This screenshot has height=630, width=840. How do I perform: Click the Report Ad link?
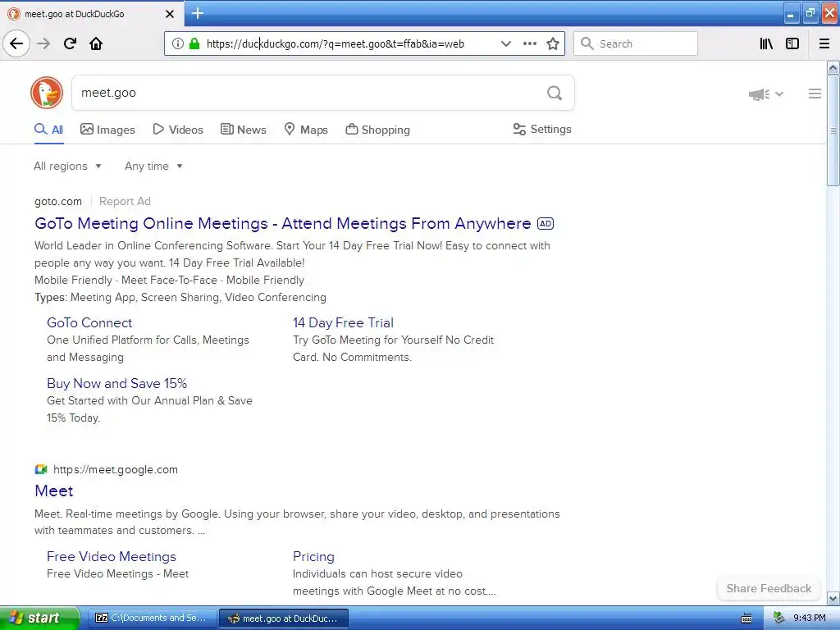pyautogui.click(x=125, y=202)
